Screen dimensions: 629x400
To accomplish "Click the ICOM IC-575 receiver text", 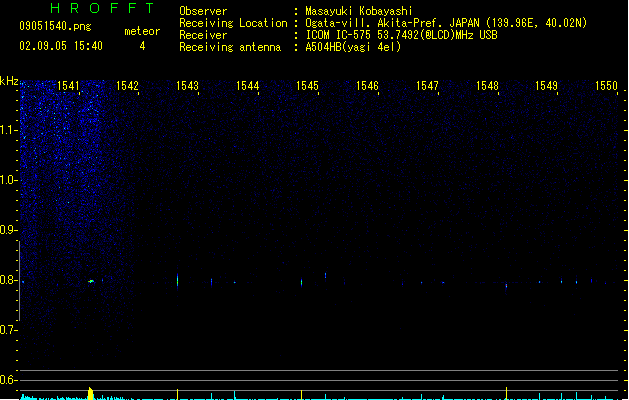I will pos(401,35).
